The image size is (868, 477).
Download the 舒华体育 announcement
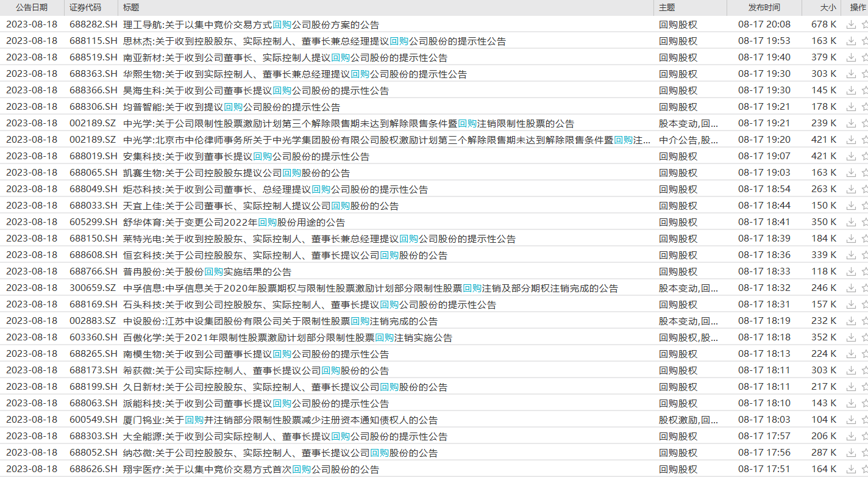click(x=851, y=222)
